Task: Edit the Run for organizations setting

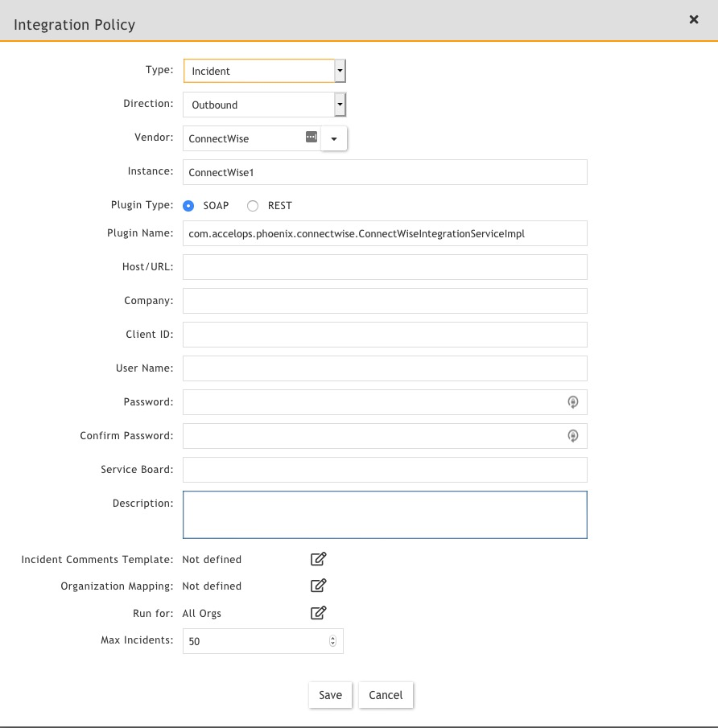Action: 318,613
